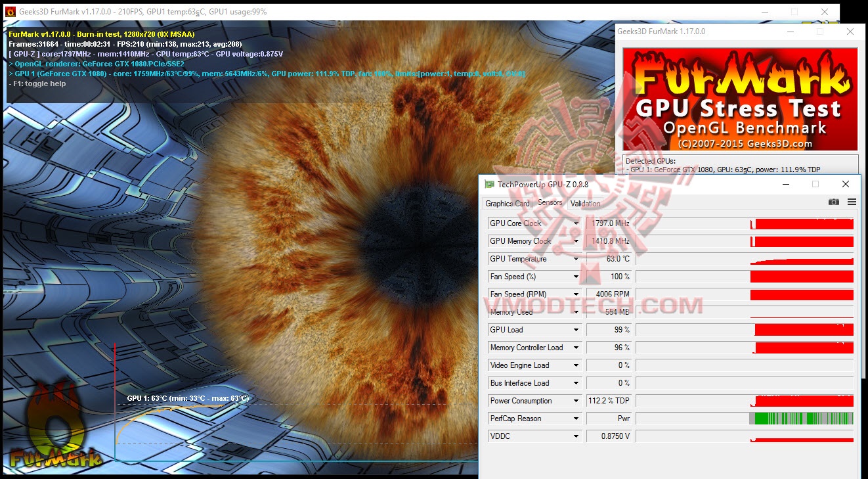Open the Bus Interface Load dropdown
This screenshot has width=868, height=479.
click(x=576, y=383)
